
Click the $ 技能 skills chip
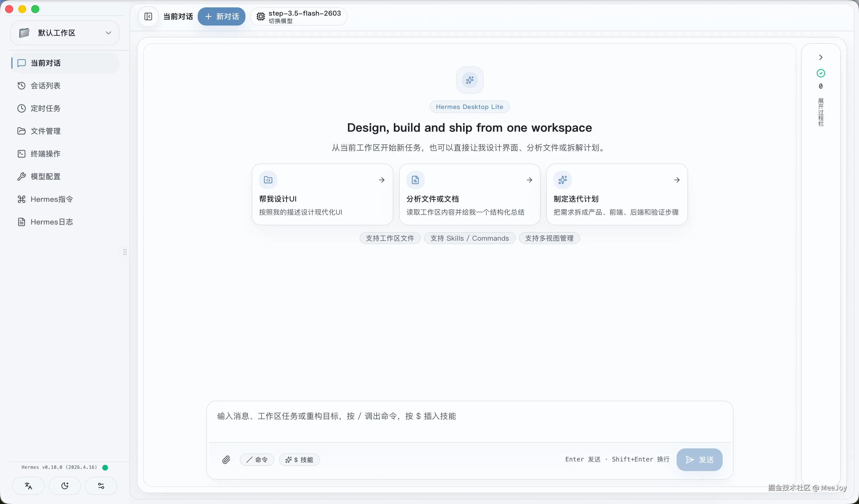299,460
